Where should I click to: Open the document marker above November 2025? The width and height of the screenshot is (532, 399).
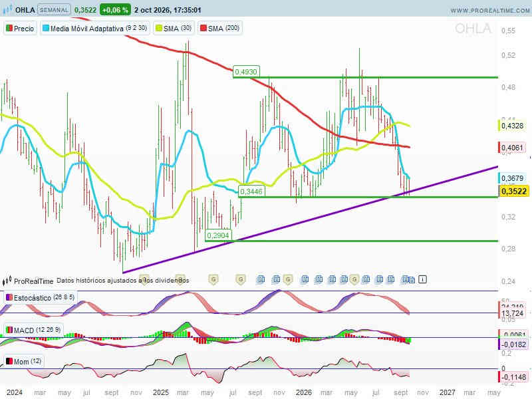276,279
